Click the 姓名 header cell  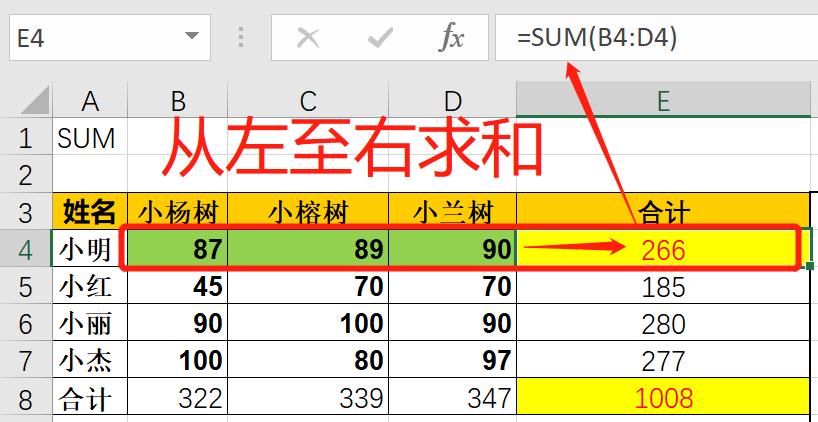click(x=90, y=211)
